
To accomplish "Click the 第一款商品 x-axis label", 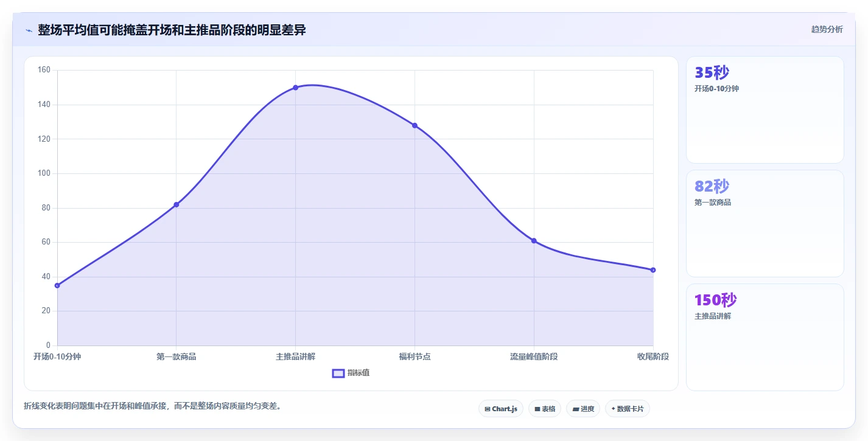I will [x=177, y=356].
